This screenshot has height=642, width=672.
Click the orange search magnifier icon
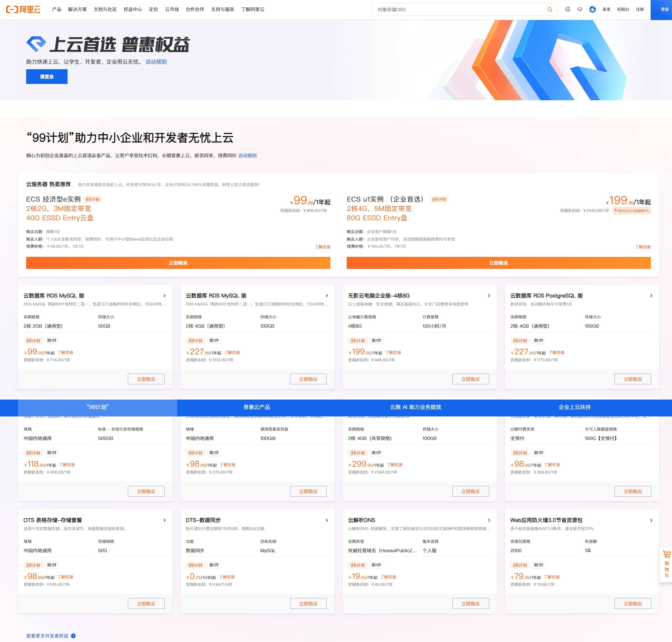pyautogui.click(x=550, y=10)
